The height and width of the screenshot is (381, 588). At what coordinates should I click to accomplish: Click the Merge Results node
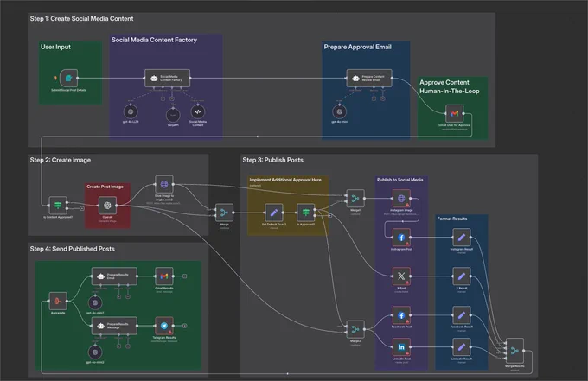514,351
